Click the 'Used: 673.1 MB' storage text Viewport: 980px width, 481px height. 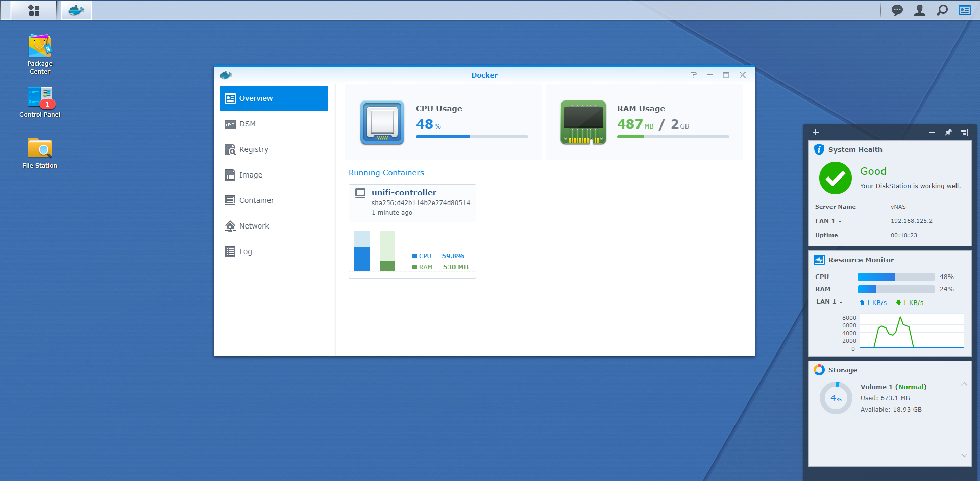tap(885, 398)
